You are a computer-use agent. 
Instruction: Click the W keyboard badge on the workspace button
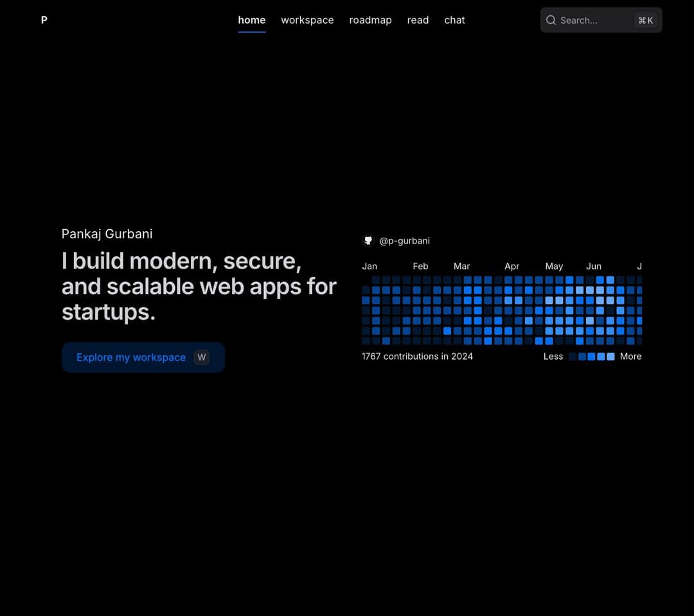[201, 357]
